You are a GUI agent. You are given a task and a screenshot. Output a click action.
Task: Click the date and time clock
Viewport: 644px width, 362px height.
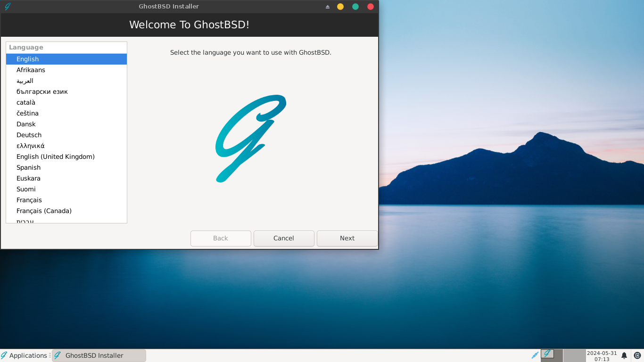pyautogui.click(x=602, y=356)
